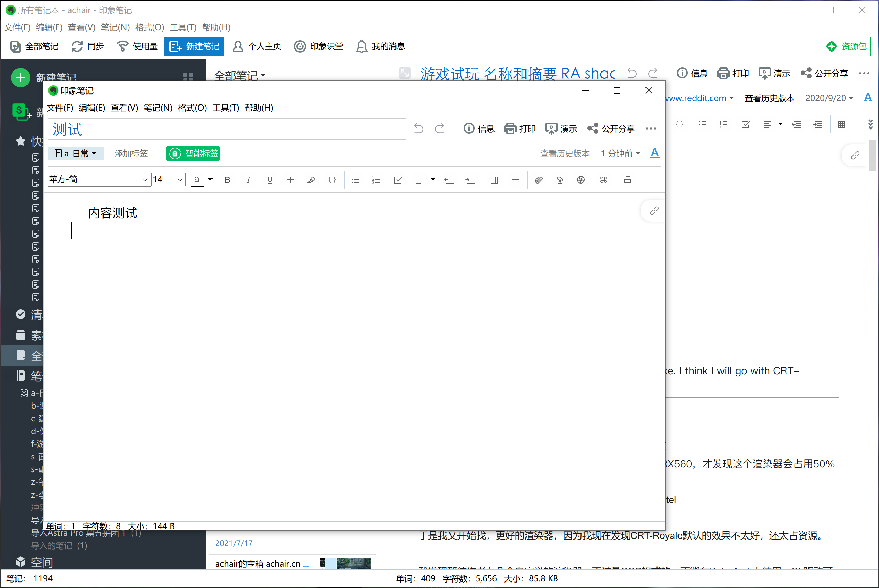Open 格式(O) menu in the 测试 note window
Viewport: 879px width, 588px height.
192,108
